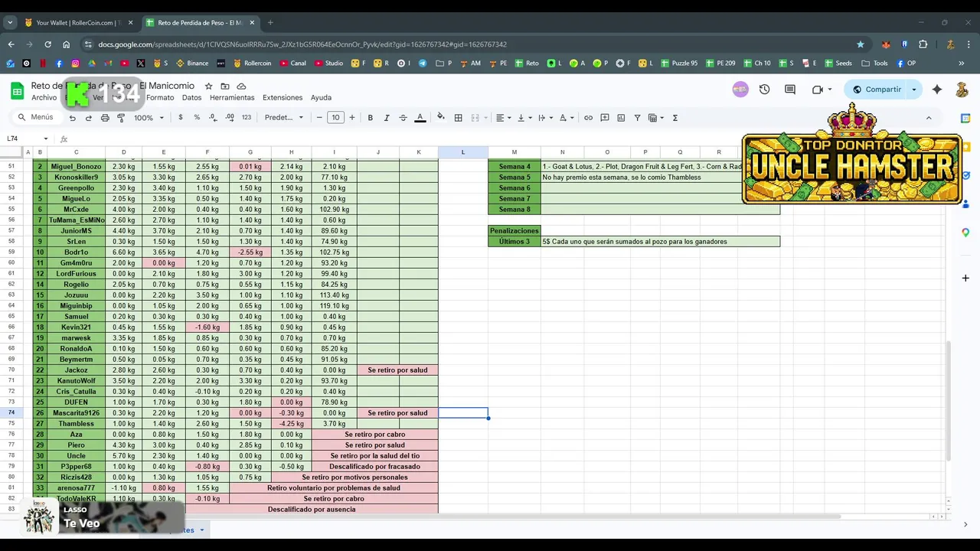Start a Meet call from Sheets
The height and width of the screenshot is (551, 980).
tap(818, 90)
